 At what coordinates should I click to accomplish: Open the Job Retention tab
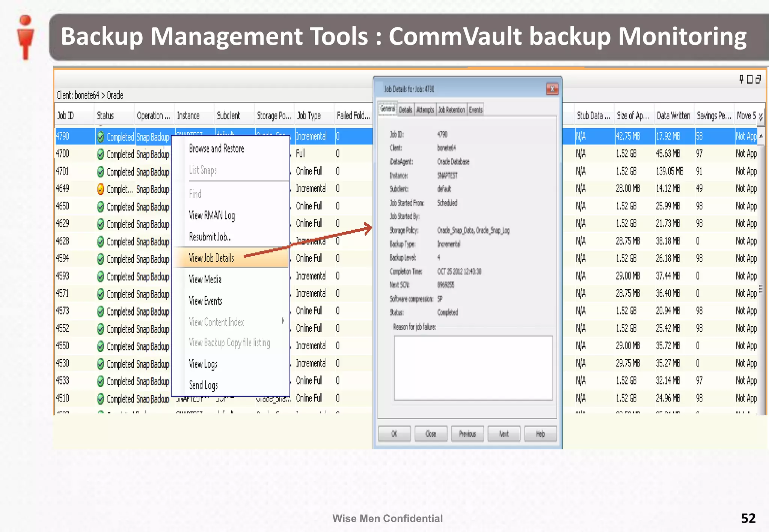tap(452, 110)
